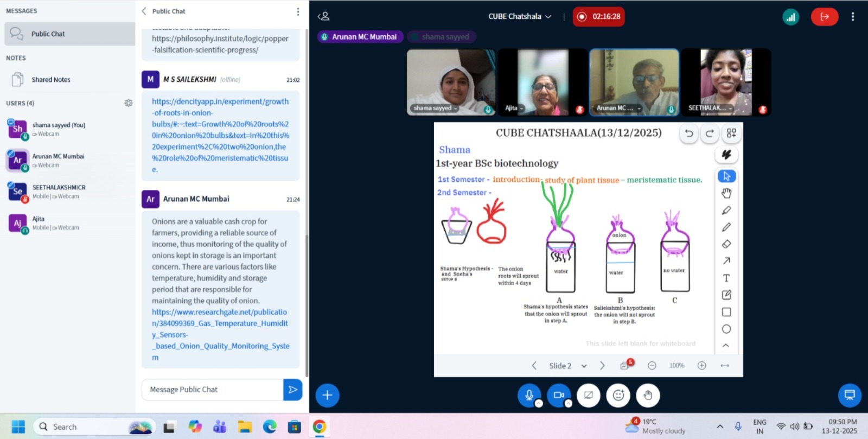Mute the microphone
This screenshot has width=868, height=439.
click(x=529, y=396)
